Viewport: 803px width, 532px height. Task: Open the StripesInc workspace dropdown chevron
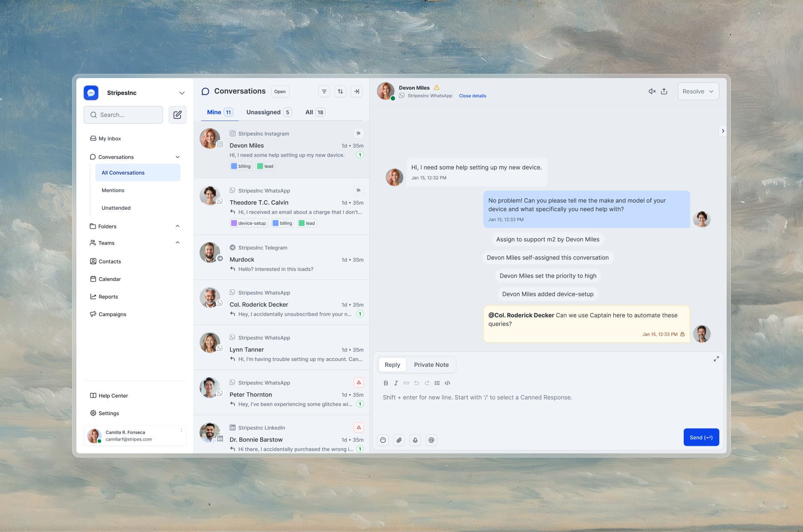pyautogui.click(x=182, y=93)
